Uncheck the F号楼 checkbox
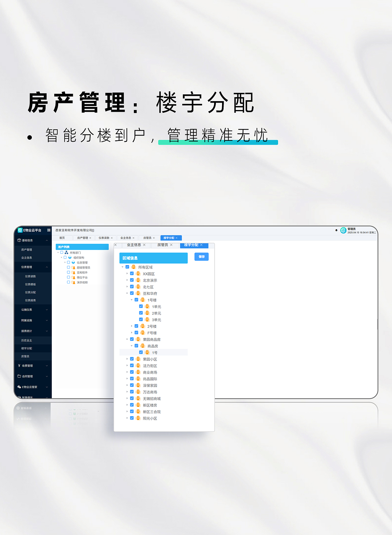This screenshot has width=392, height=535. 136,332
